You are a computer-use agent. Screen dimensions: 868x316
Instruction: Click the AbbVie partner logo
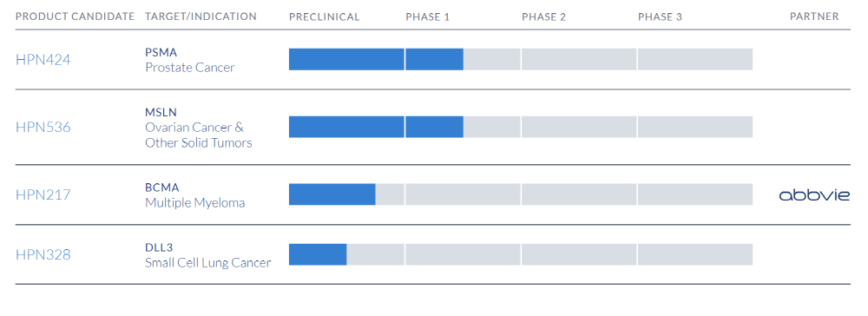tap(814, 194)
